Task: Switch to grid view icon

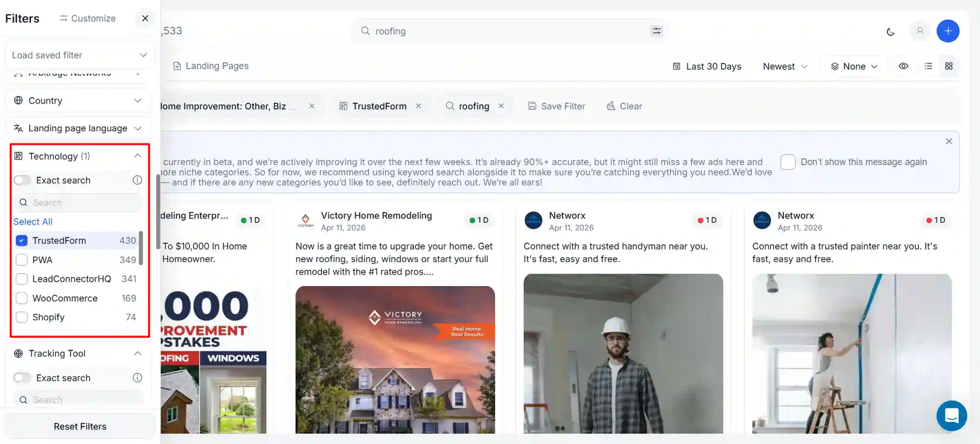Action: click(948, 66)
